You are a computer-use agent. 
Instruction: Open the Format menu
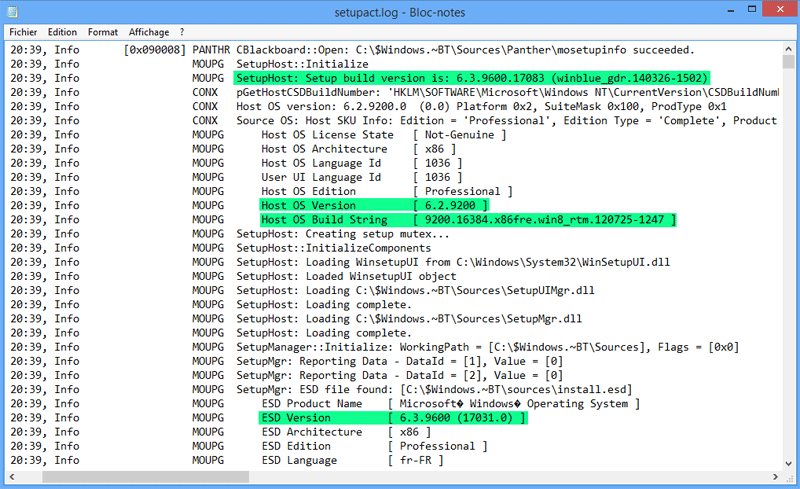(102, 32)
